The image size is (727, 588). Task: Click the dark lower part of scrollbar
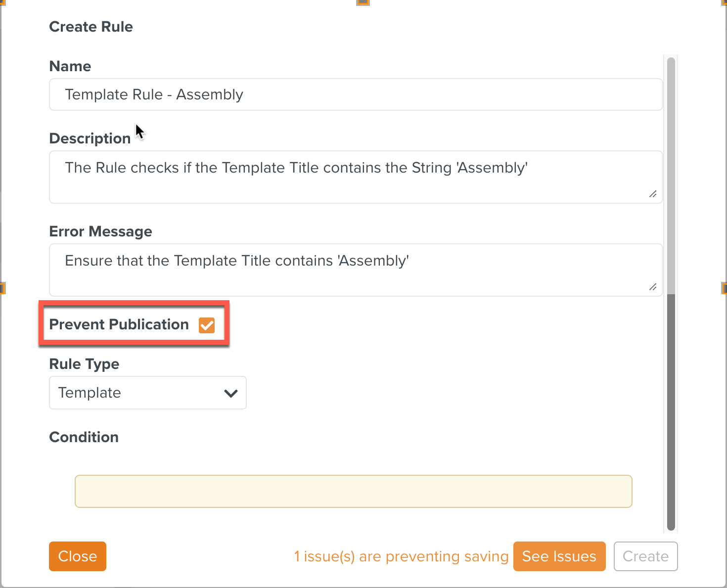[x=671, y=410]
